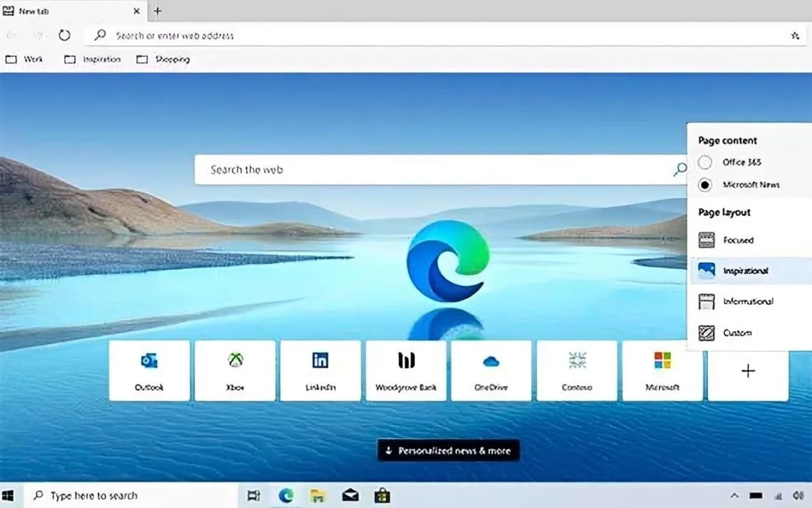Click the Edge icon in taskbar
812x508 pixels.
[x=286, y=496]
